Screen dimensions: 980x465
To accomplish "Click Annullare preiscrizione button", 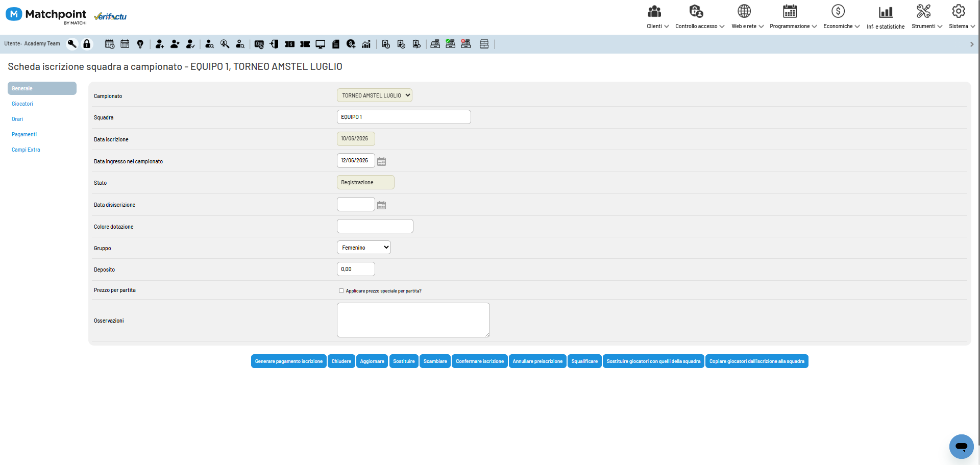I will click(x=537, y=361).
